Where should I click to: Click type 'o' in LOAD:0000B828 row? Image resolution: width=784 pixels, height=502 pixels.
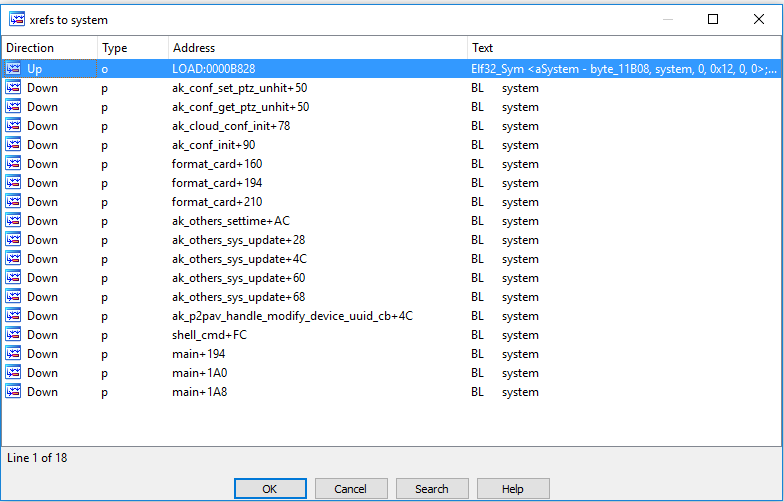pyautogui.click(x=104, y=70)
